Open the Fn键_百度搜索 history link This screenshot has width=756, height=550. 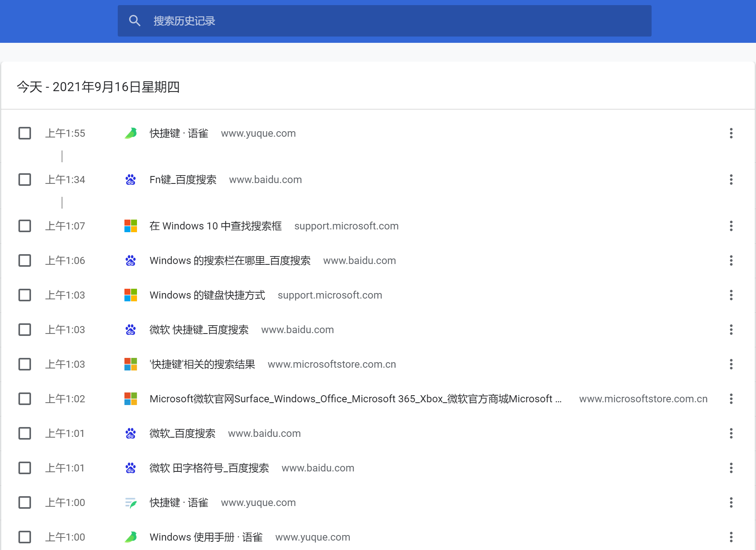coord(183,180)
